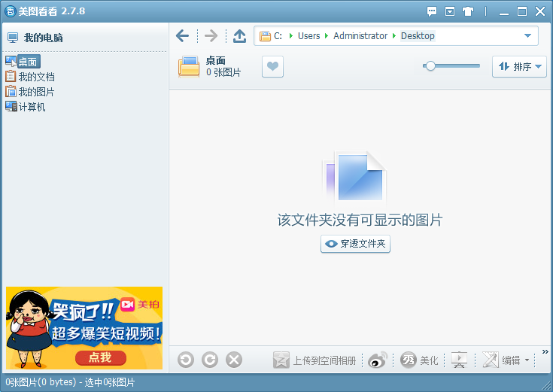The image size is (553, 392).
Task: Click the window resize grip corner
Action: click(547, 386)
